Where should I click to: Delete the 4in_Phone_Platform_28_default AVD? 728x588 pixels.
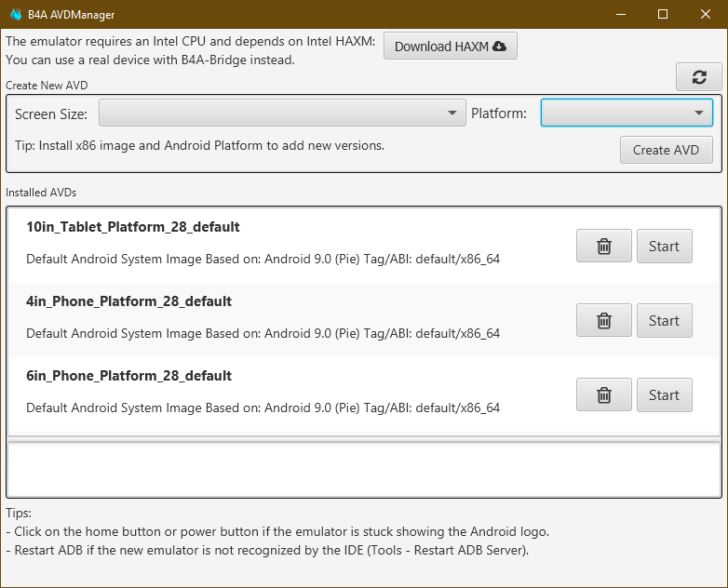603,321
